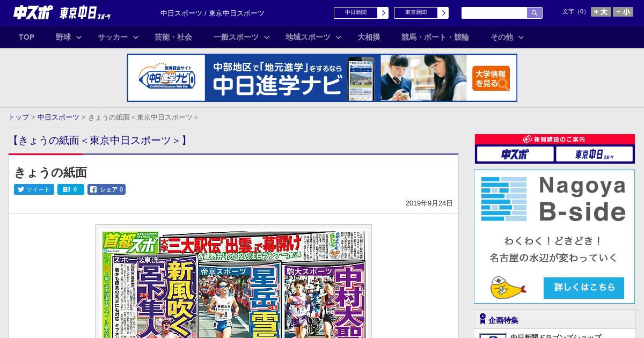The height and width of the screenshot is (338, 644).
Task: Increase font size with 大 button
Action: pyautogui.click(x=601, y=12)
